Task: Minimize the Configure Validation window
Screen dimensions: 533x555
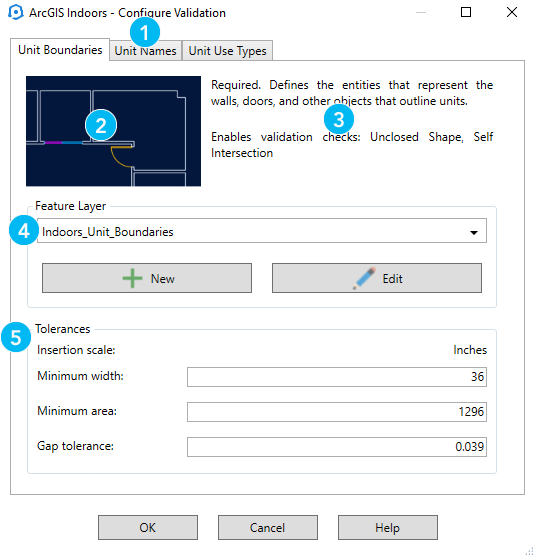Action: pyautogui.click(x=421, y=12)
